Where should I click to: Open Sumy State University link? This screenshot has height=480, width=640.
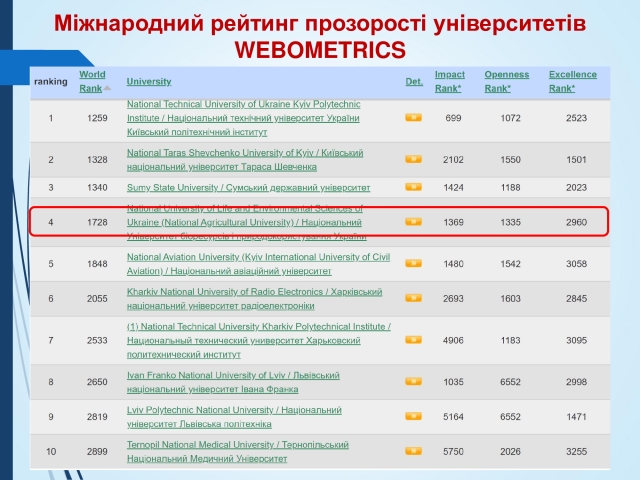point(248,187)
